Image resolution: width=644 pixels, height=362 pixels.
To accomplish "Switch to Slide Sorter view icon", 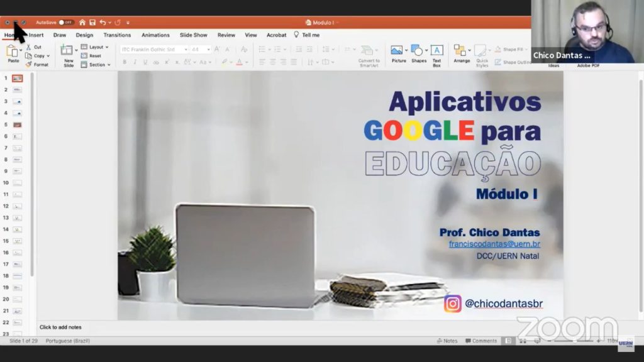I will (523, 341).
